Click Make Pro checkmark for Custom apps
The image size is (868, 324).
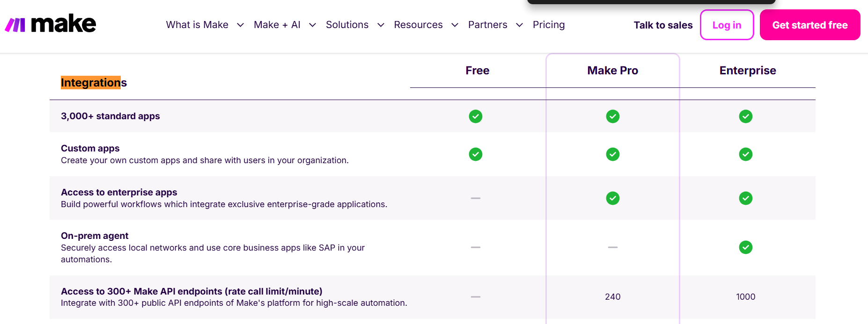pyautogui.click(x=612, y=154)
